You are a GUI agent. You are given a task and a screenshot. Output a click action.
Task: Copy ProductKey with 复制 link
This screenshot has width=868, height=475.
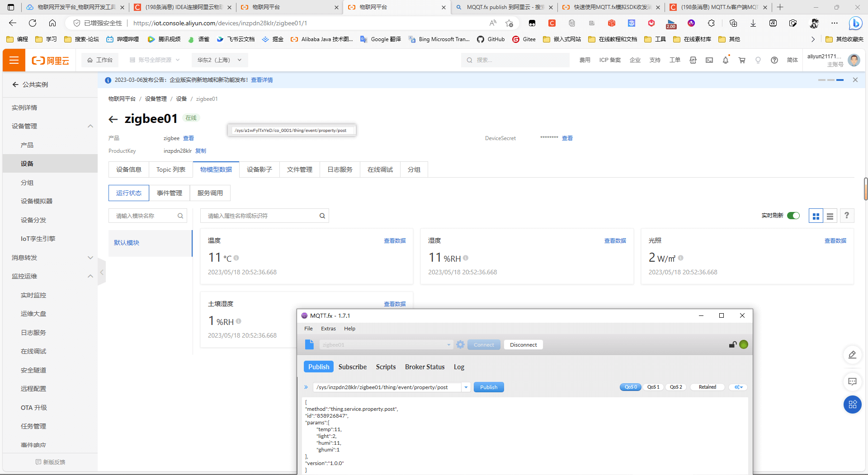tap(201, 151)
